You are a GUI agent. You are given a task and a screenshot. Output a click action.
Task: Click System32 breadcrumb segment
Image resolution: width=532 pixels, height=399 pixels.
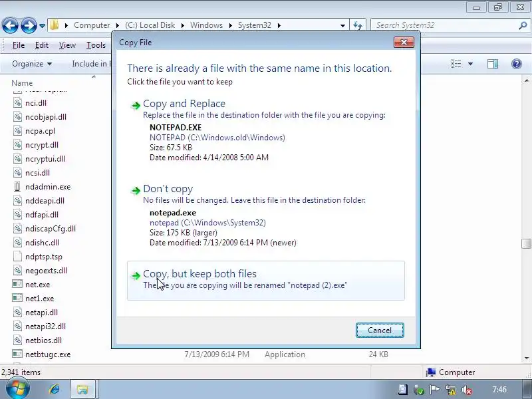(x=255, y=25)
